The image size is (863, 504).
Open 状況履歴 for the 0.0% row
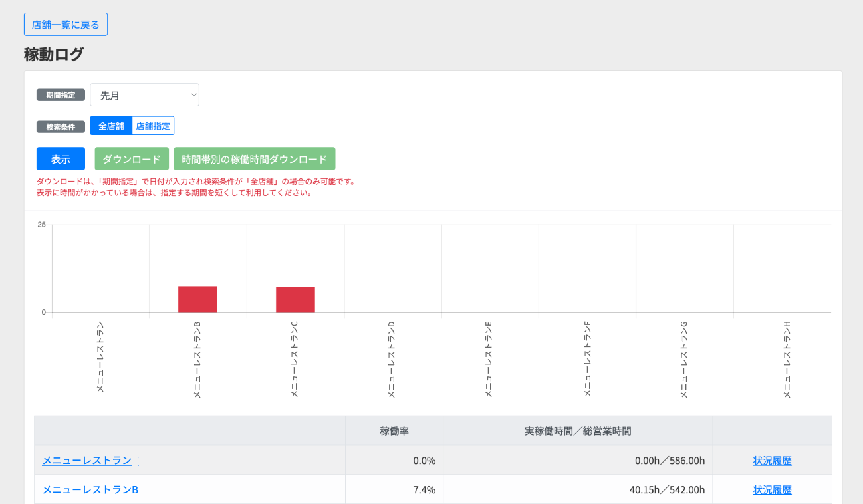tap(772, 461)
